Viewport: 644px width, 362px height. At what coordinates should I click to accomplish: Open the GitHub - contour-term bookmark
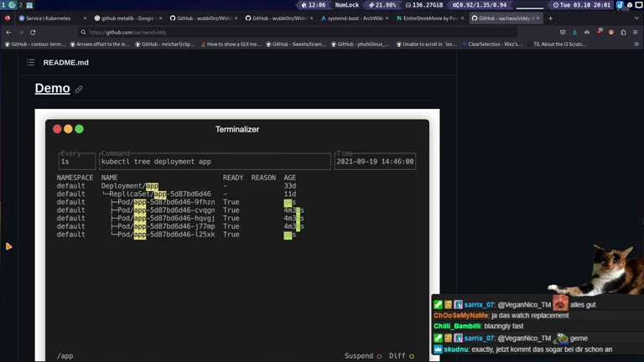[35, 44]
